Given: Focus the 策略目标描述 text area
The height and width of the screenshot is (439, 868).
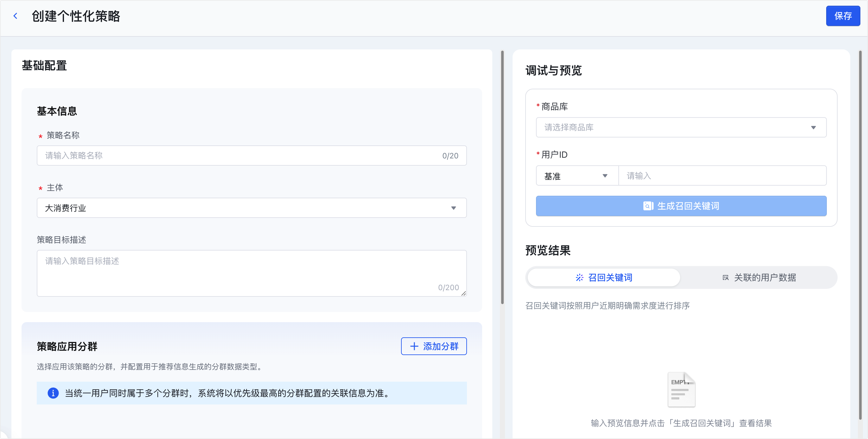Looking at the screenshot, I should click(252, 273).
